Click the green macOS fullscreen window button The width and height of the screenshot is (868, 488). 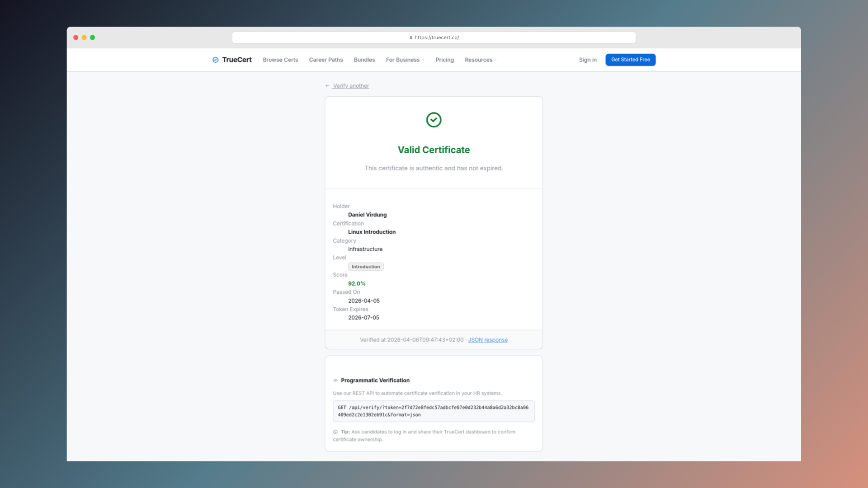[92, 38]
